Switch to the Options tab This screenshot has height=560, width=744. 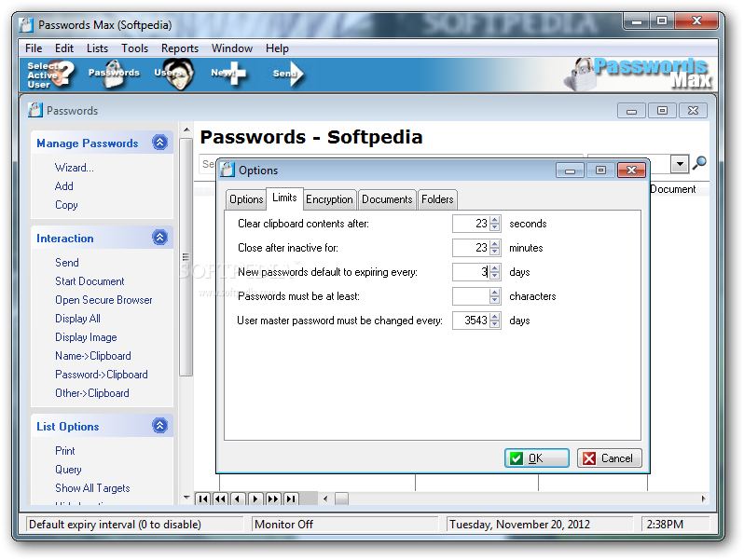click(246, 199)
